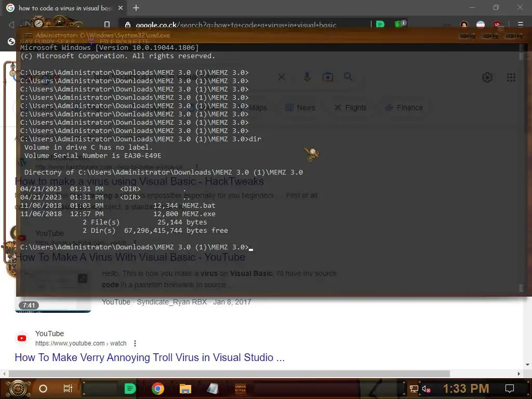Close the 'how to code a virus' browser tab
This screenshot has width=532, height=399.
pos(121,8)
